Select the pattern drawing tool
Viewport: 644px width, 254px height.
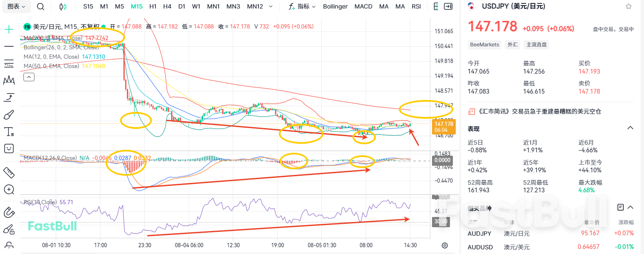[9, 80]
